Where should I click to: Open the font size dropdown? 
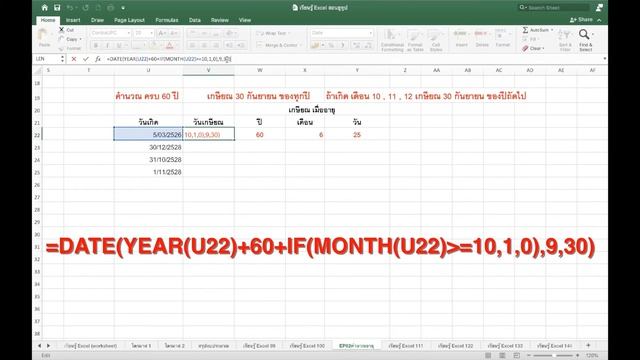point(151,33)
